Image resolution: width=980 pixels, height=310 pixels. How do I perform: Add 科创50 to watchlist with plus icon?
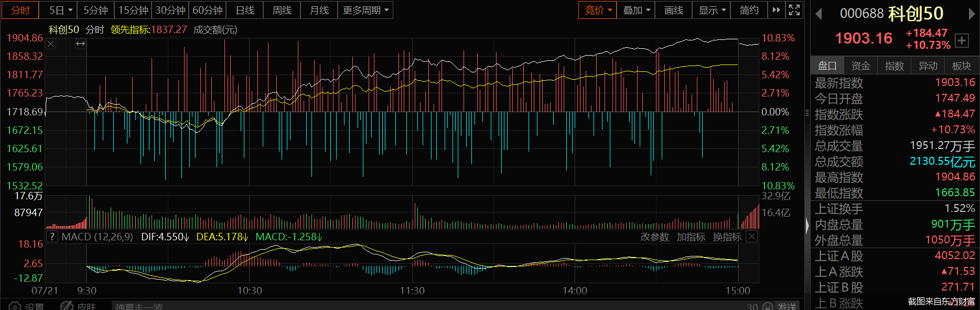point(962,40)
